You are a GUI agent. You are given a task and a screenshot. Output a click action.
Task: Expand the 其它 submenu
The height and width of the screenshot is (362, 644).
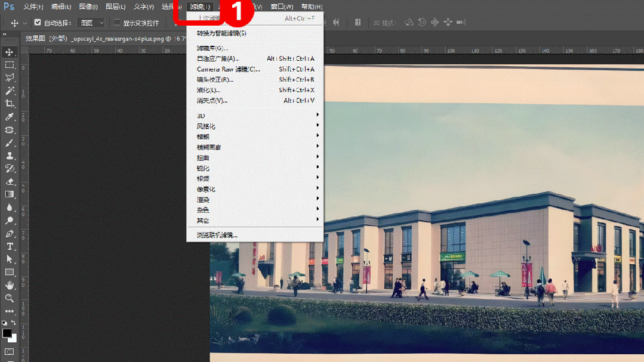click(x=255, y=221)
